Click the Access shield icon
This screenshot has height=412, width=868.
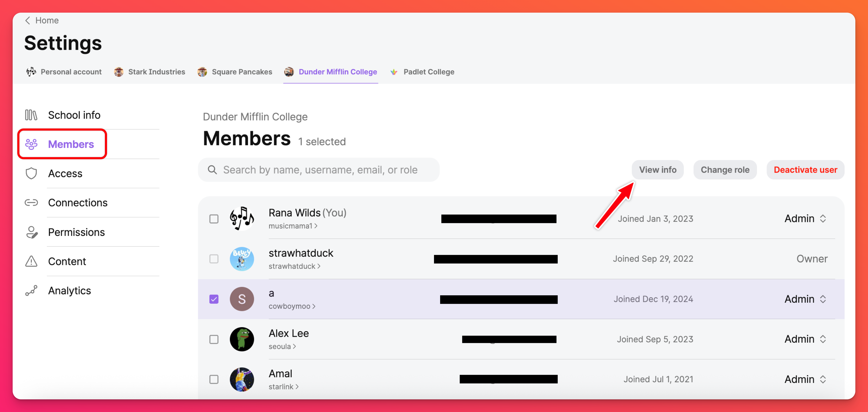click(31, 174)
